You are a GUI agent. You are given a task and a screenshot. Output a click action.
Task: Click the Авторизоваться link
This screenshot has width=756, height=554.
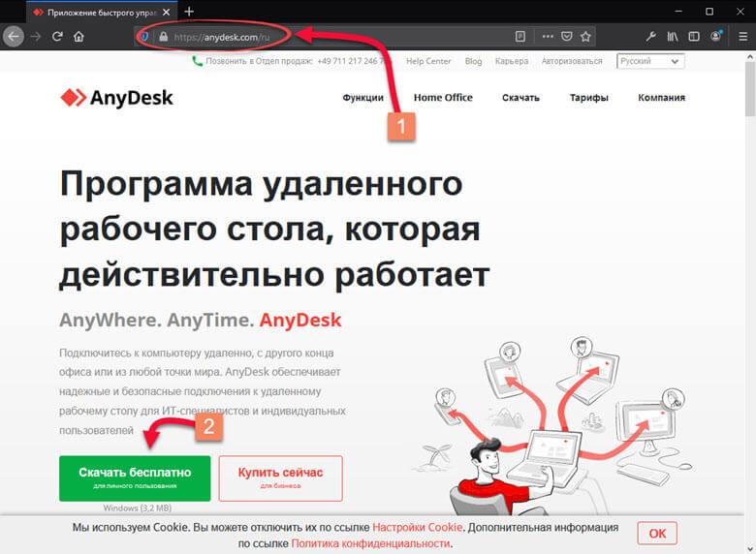click(572, 61)
